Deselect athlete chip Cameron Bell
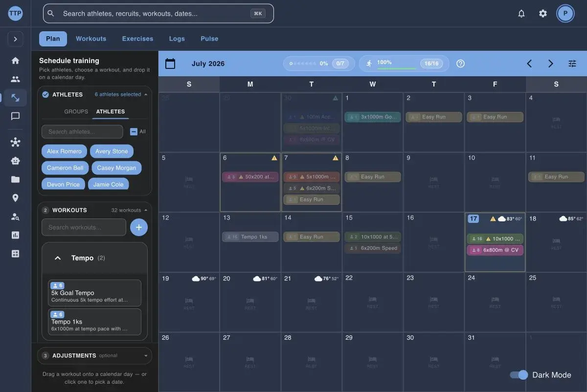 [65, 168]
